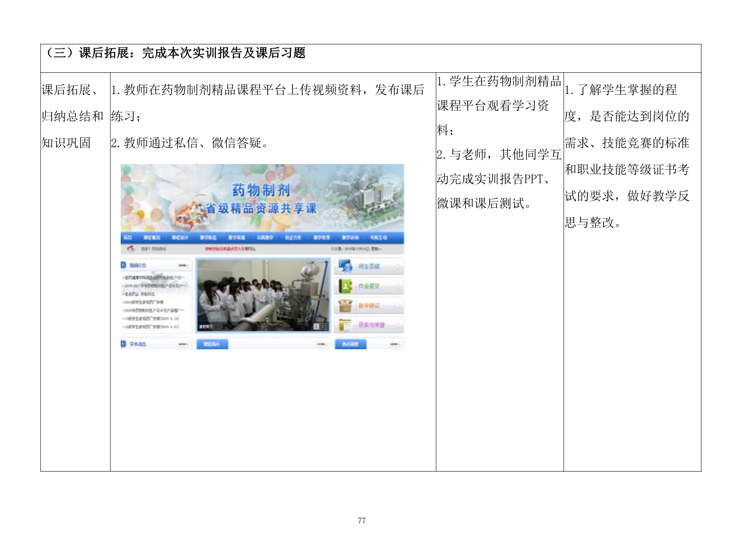Click the blue icon beside 新闻公告
The width and height of the screenshot is (756, 534).
pyautogui.click(x=124, y=265)
